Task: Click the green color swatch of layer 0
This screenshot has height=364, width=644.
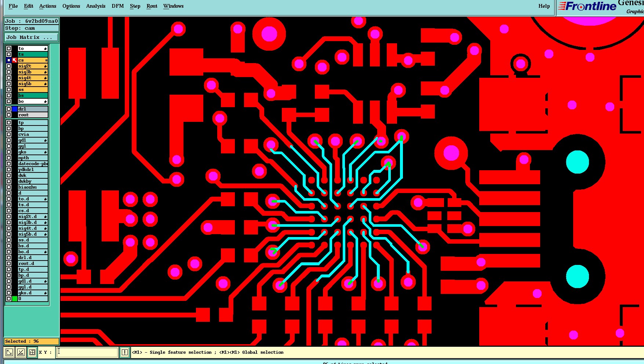Action: (x=15, y=299)
